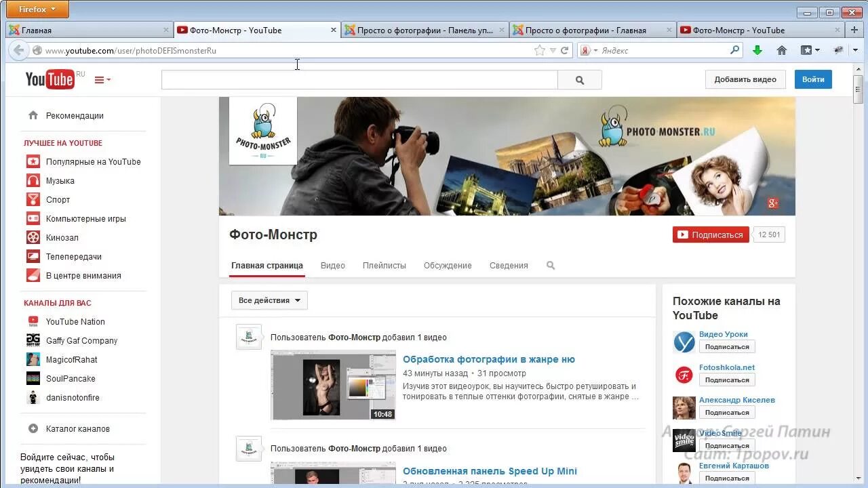Switch to Просто о фотографии - Главная tab
The height and width of the screenshot is (488, 868).
[x=593, y=30]
